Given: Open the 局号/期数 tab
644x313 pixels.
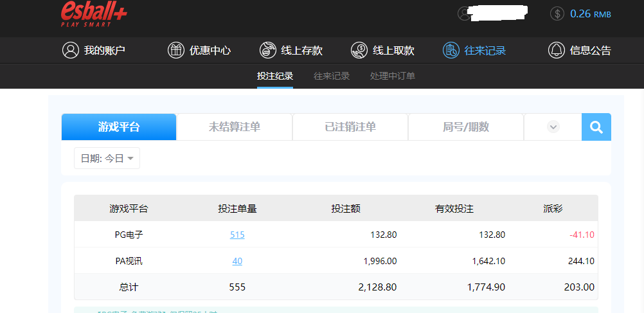Looking at the screenshot, I should [x=466, y=127].
